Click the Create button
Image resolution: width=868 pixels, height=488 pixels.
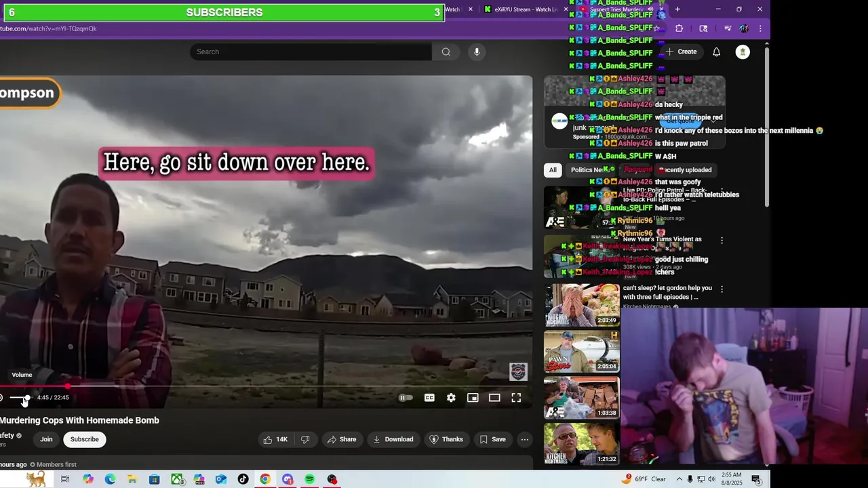coord(682,52)
